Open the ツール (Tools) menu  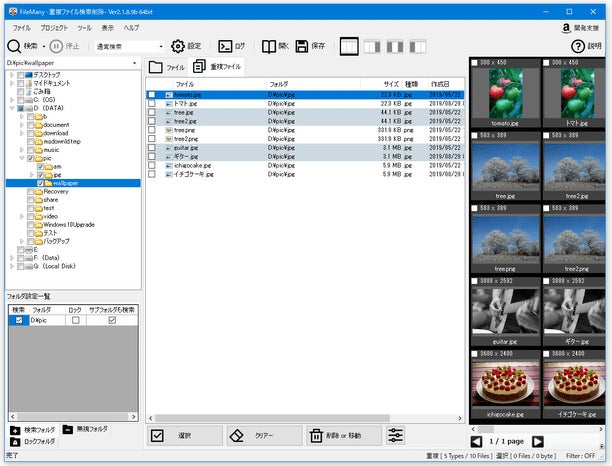(84, 27)
